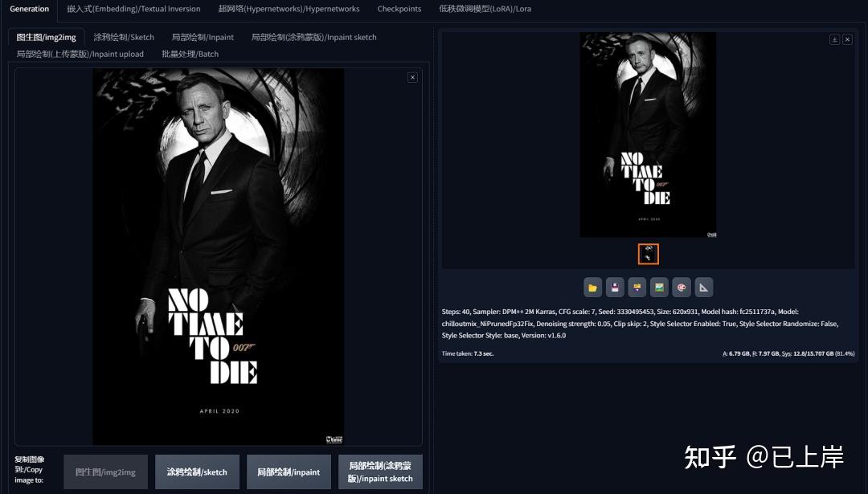
Task: Select the 图生图/img2img sub-tab
Action: point(47,37)
